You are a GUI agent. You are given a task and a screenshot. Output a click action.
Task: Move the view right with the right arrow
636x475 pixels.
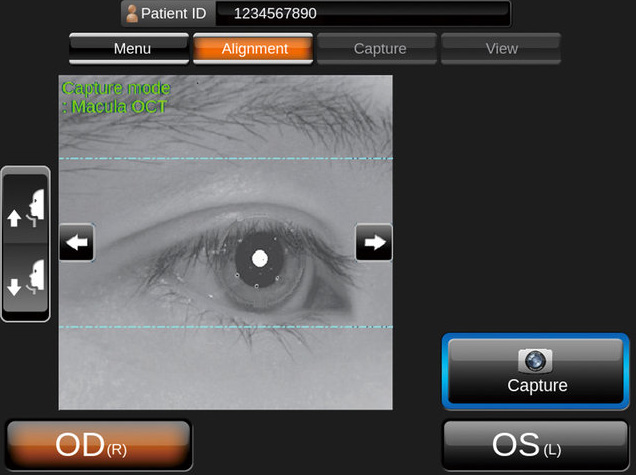[373, 242]
